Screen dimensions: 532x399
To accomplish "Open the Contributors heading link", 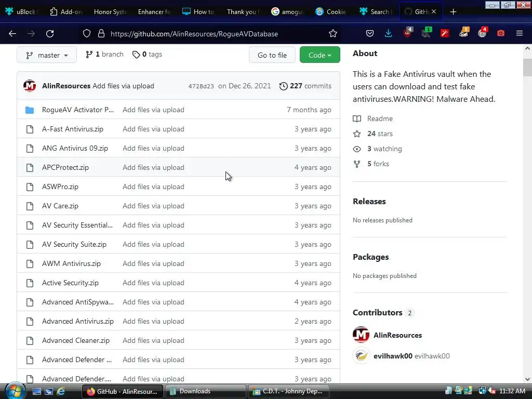I will click(x=383, y=312).
